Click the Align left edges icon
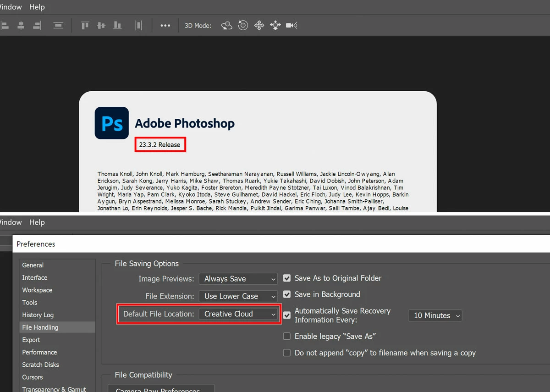 4,26
